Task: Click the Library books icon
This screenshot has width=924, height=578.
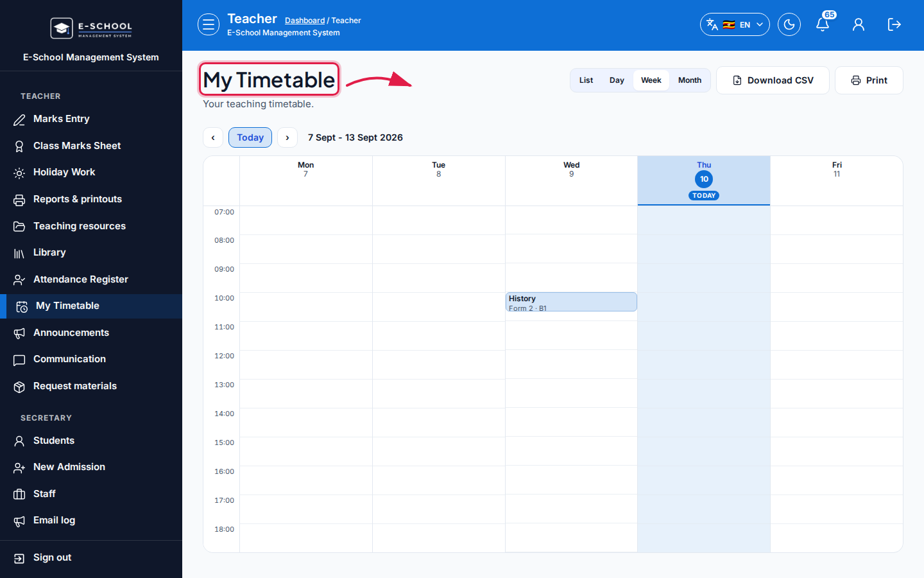Action: 19,253
